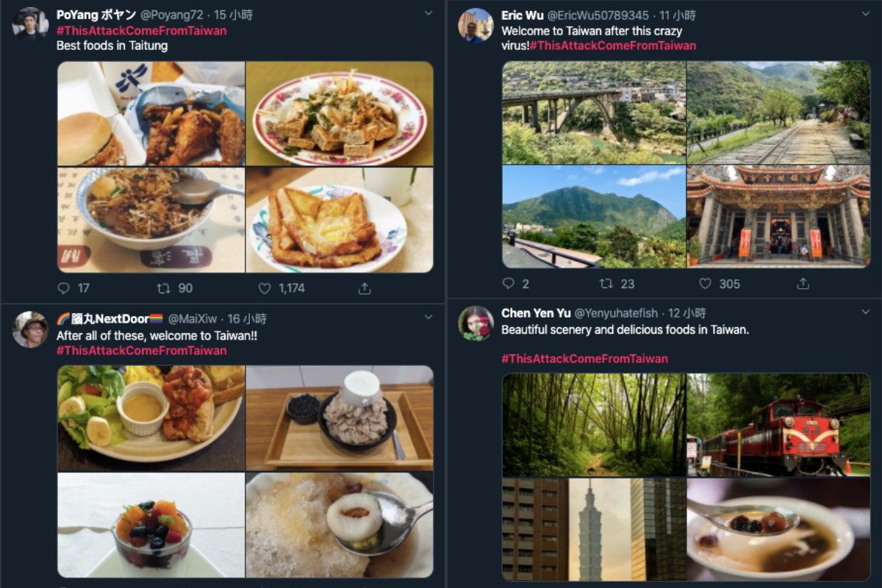The width and height of the screenshot is (882, 588).
Task: Open PoYang's profile avatar
Action: click(30, 24)
